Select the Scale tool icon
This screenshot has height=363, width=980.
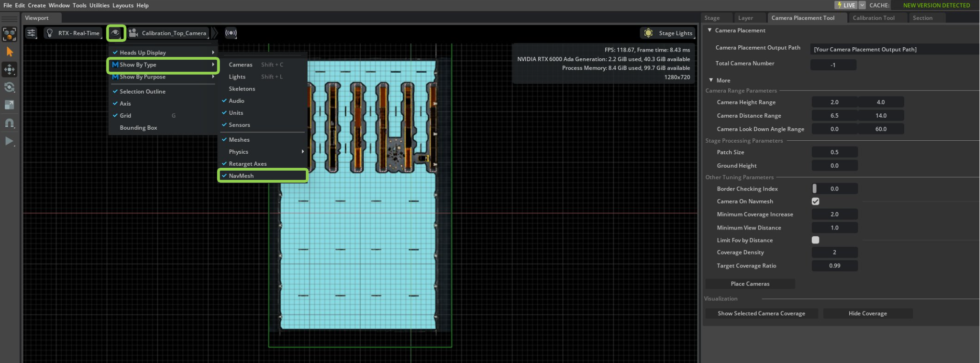pyautogui.click(x=10, y=105)
